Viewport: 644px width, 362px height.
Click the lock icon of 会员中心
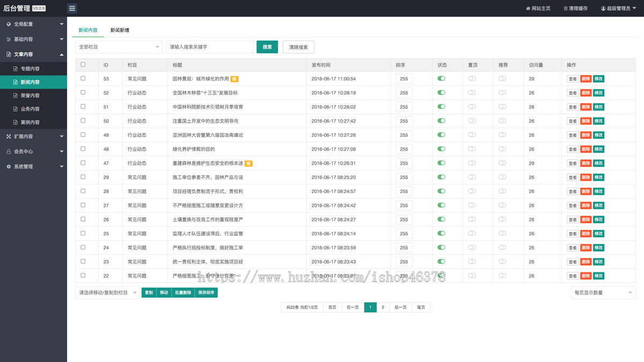(x=9, y=151)
